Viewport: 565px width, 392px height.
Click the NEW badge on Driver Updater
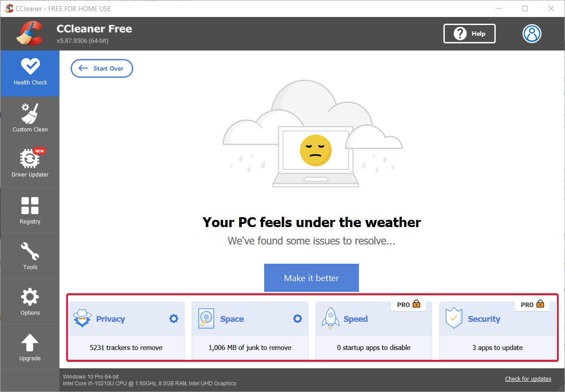(x=39, y=151)
